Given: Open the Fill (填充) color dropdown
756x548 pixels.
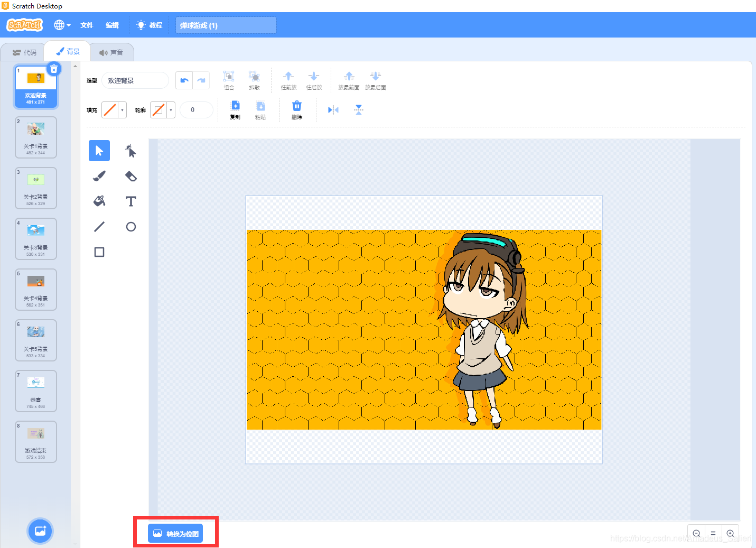Looking at the screenshot, I should click(114, 110).
